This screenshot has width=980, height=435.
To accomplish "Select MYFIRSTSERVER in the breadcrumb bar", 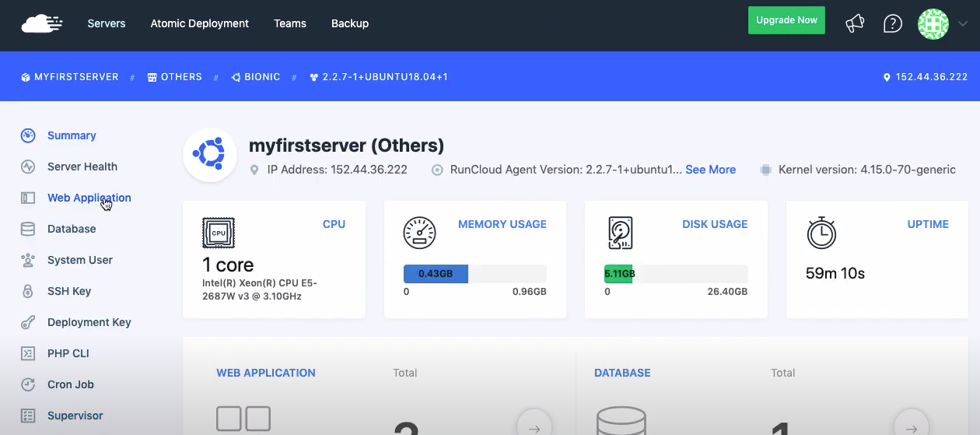I will click(x=76, y=77).
